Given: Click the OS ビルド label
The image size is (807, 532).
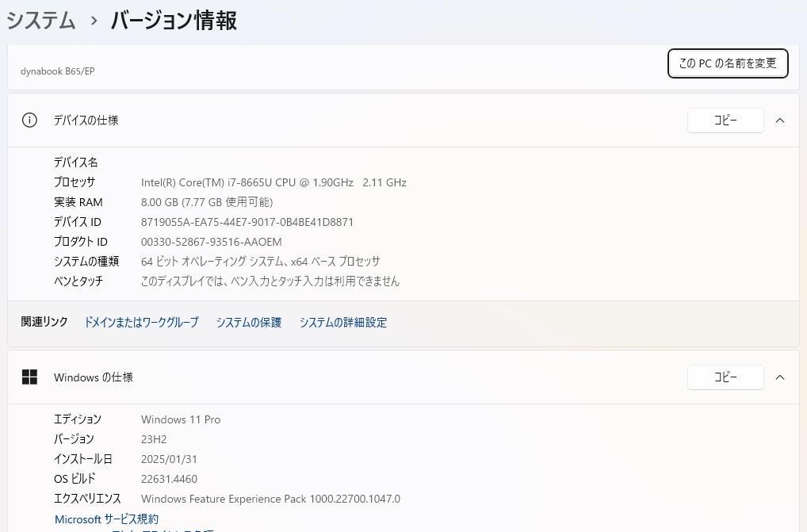Looking at the screenshot, I should pyautogui.click(x=75, y=479).
